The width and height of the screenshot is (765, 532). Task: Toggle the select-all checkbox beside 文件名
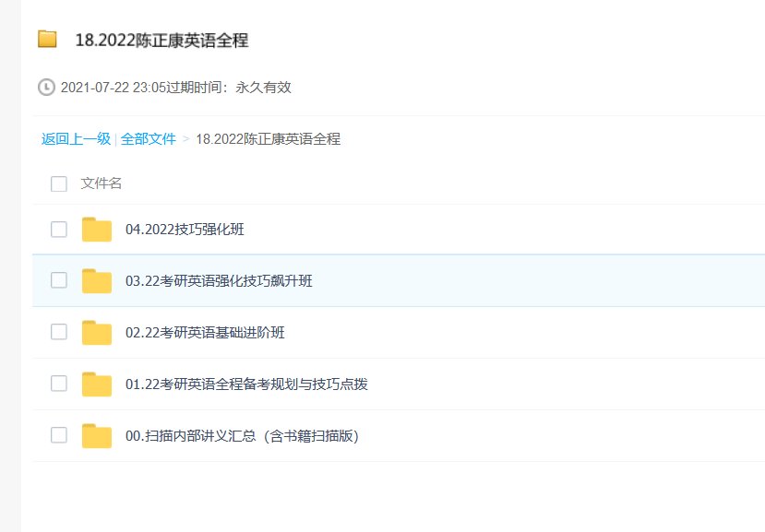click(59, 183)
